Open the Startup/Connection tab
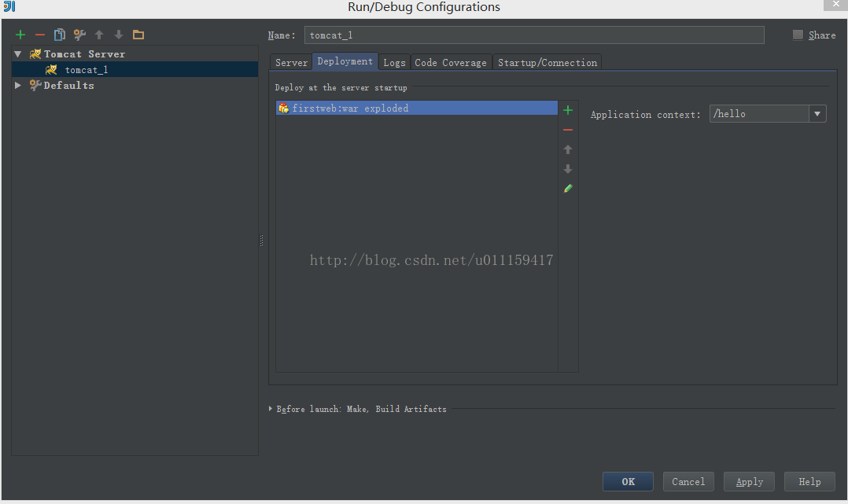 [548, 63]
